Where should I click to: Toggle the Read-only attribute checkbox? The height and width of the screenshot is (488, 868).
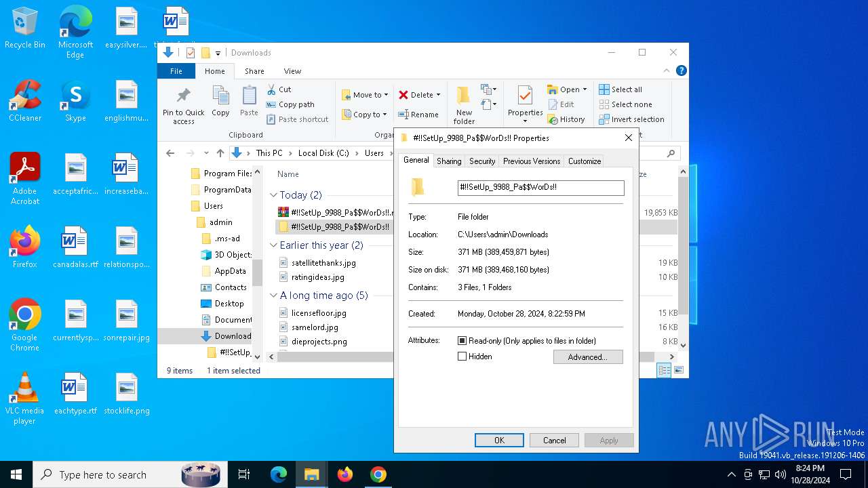tap(462, 341)
